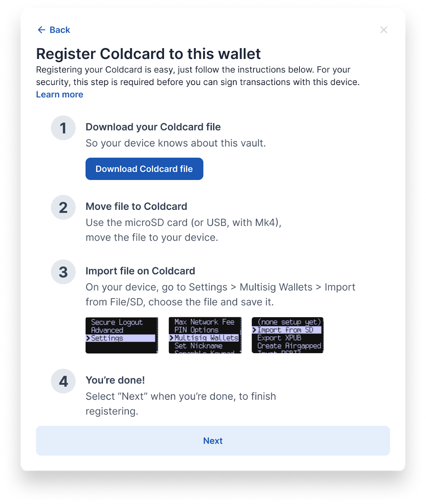Click the first Coldcard screen thumbnail

pyautogui.click(x=122, y=336)
